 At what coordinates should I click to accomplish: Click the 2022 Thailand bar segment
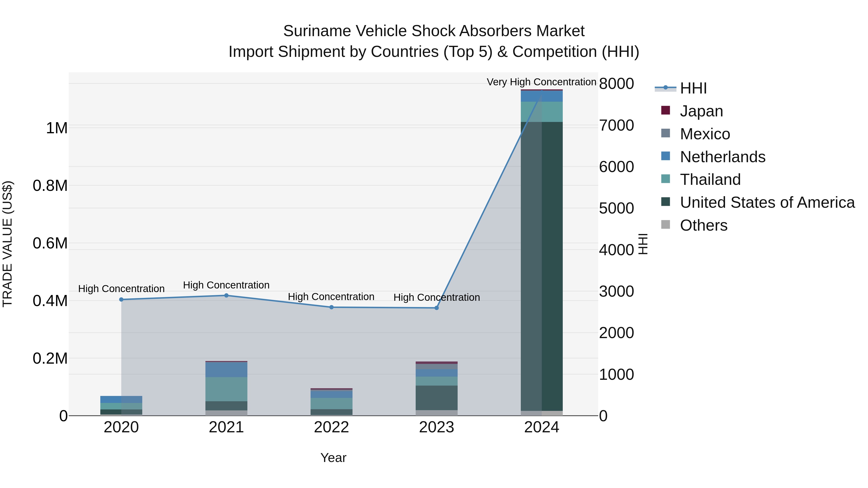pos(331,403)
